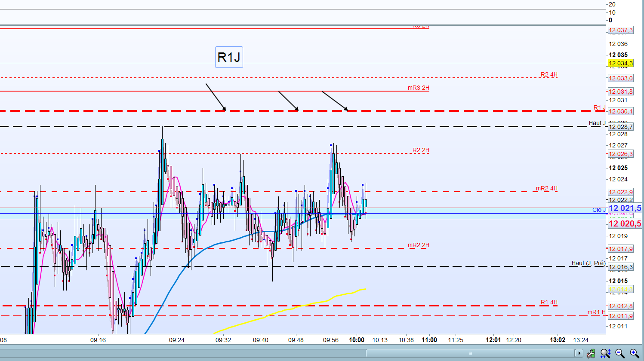Select the "Haut (J. Pré)" line label

click(x=589, y=263)
